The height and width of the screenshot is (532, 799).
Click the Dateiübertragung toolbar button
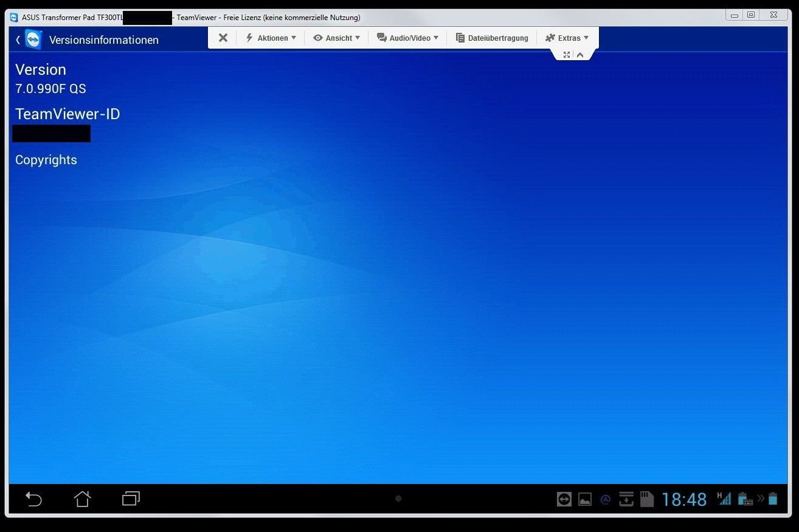click(x=492, y=38)
